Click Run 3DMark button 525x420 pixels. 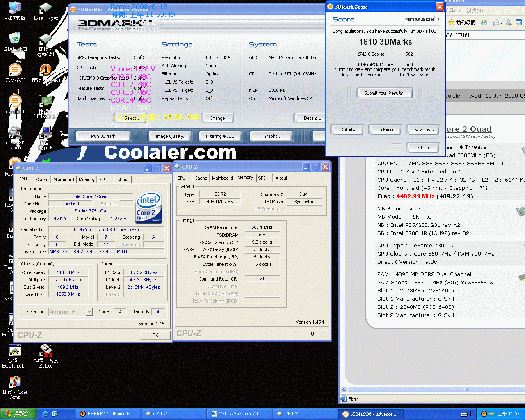click(x=103, y=136)
